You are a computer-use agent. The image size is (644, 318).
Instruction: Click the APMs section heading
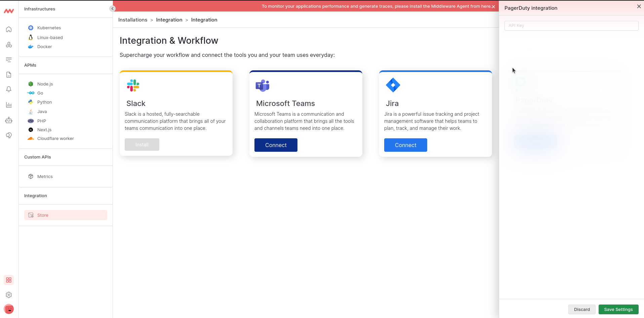pyautogui.click(x=30, y=65)
